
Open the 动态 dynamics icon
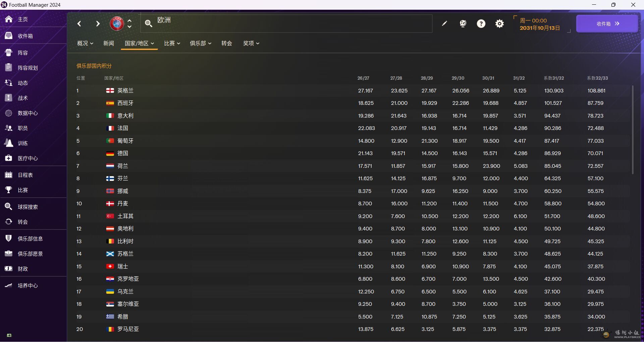[9, 83]
